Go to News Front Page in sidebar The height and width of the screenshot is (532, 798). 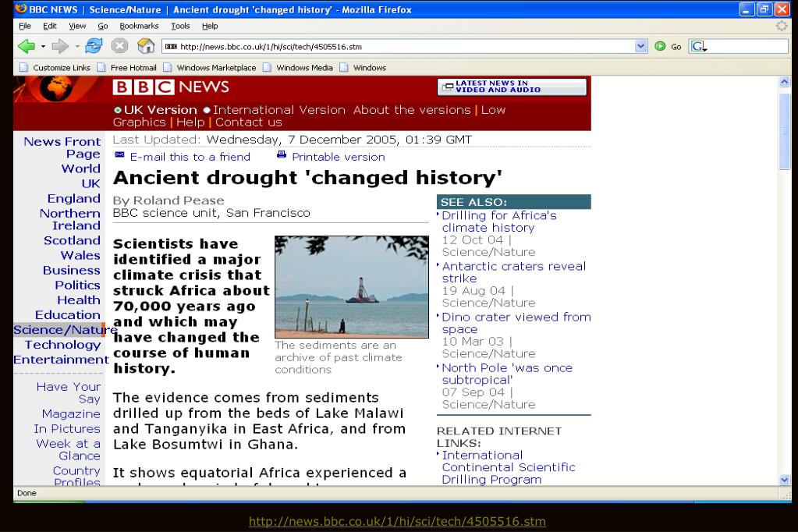(62, 147)
